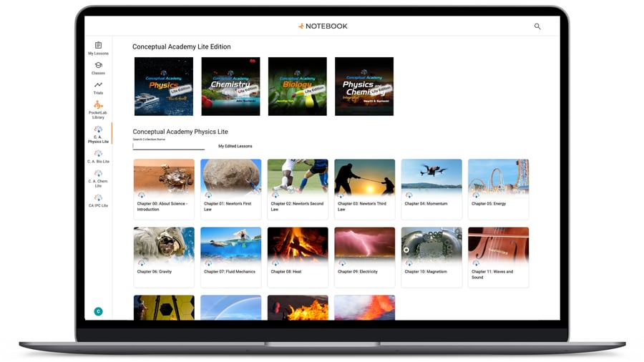
Task: Click Conceptual Academy Lite Edition heading
Action: point(182,47)
